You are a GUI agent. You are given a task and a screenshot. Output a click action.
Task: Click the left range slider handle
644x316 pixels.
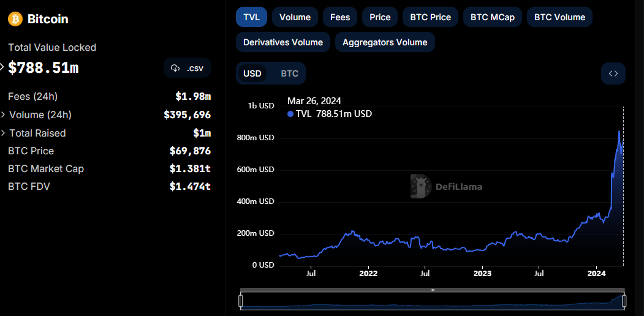click(x=241, y=301)
